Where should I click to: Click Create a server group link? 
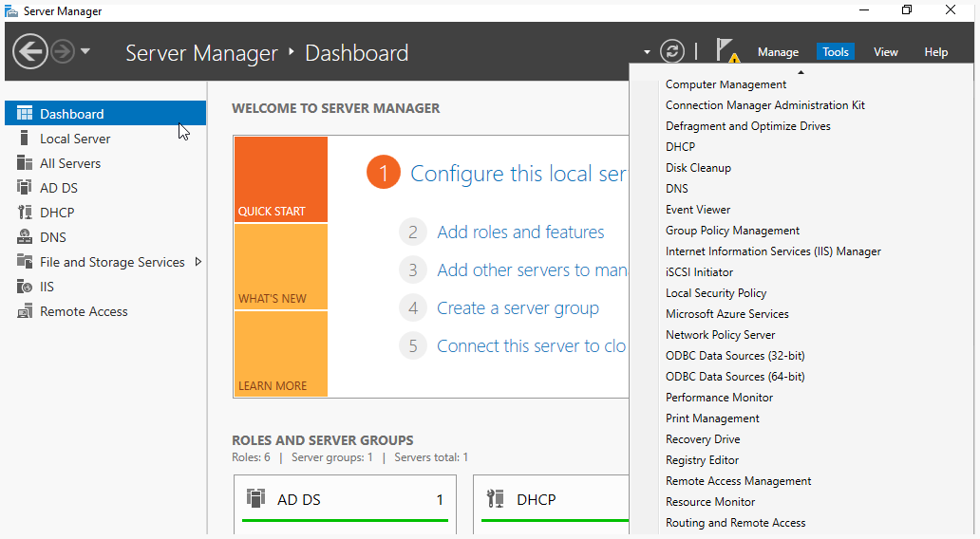coord(518,307)
